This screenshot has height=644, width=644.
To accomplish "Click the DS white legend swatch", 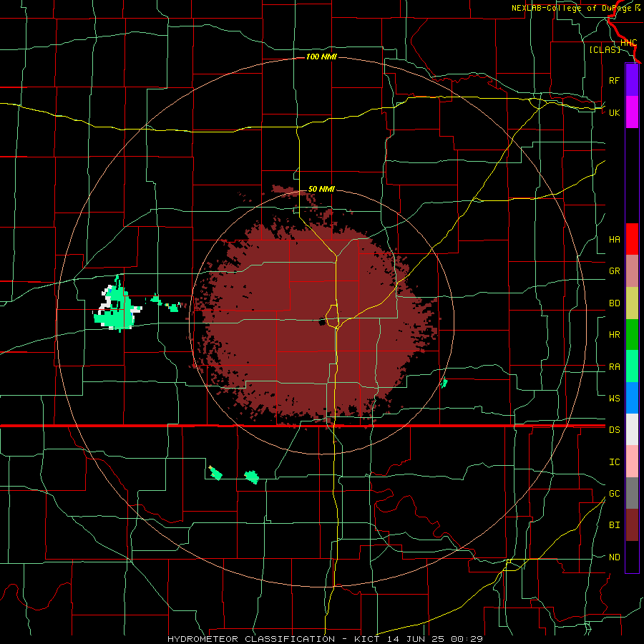I will click(632, 429).
